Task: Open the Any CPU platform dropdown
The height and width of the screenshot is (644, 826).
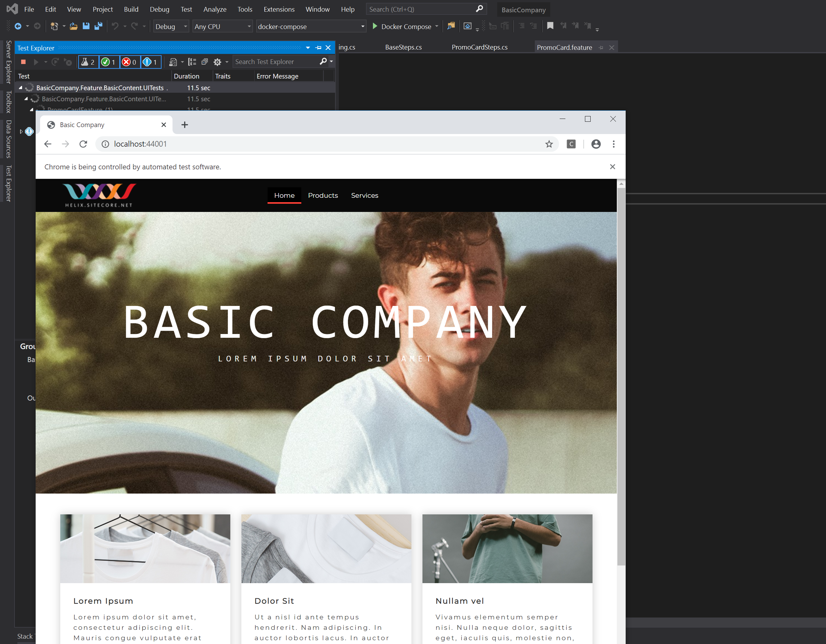Action: 222,26
